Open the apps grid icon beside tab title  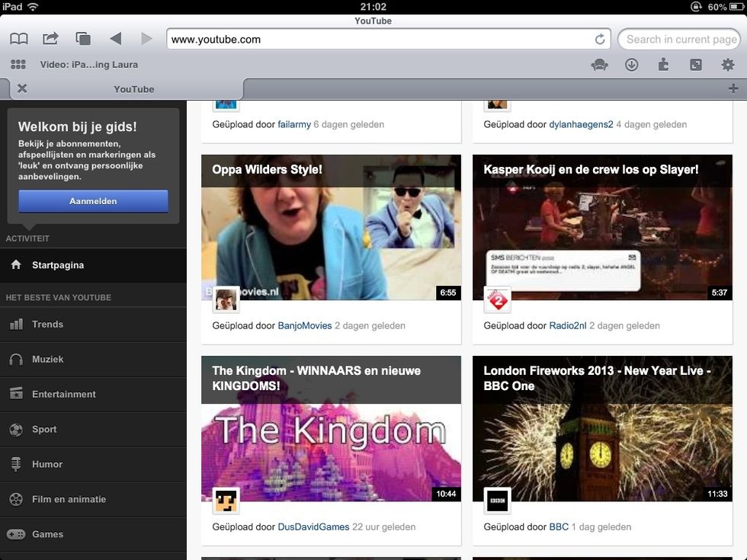[18, 65]
